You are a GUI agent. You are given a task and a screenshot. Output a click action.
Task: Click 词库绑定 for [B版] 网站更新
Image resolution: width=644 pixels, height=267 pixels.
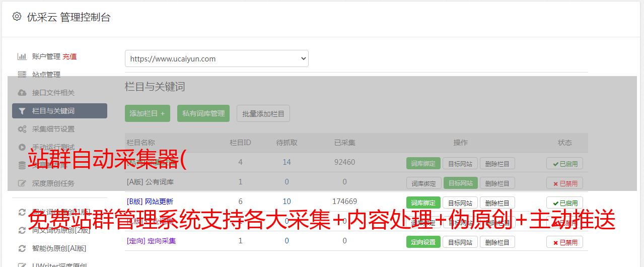tap(423, 203)
